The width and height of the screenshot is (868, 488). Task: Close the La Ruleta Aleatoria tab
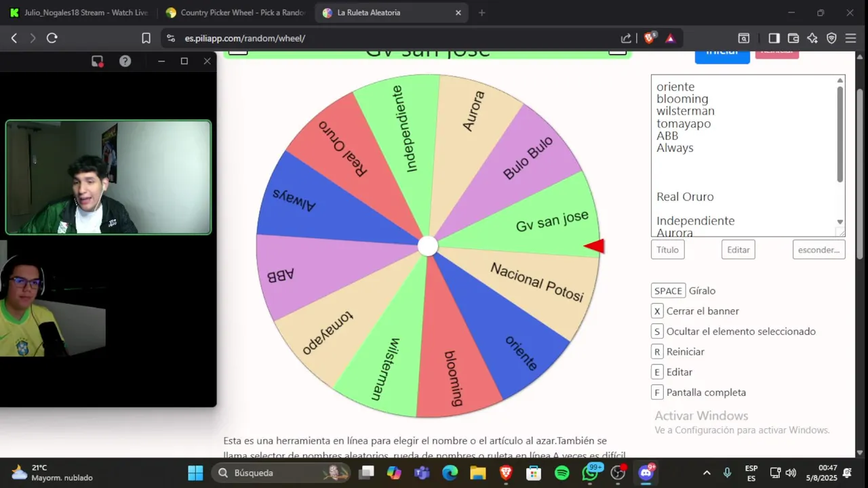click(458, 13)
